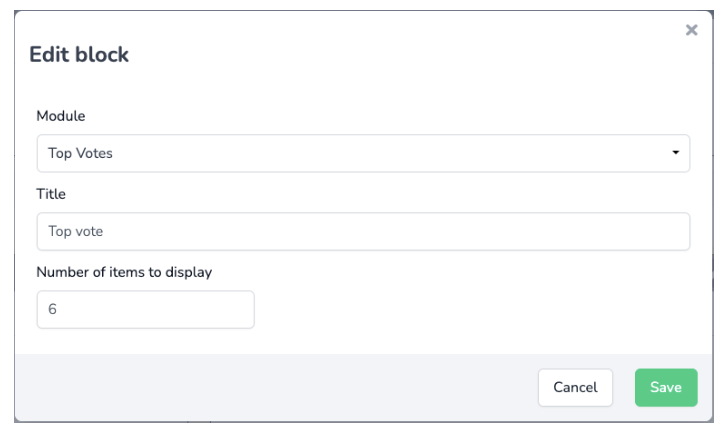Focus the Title input field

click(363, 231)
